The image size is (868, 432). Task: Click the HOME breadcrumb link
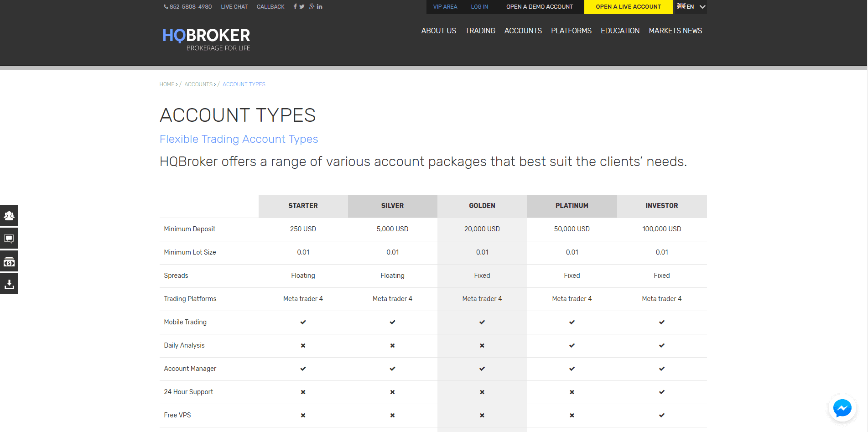coord(167,84)
